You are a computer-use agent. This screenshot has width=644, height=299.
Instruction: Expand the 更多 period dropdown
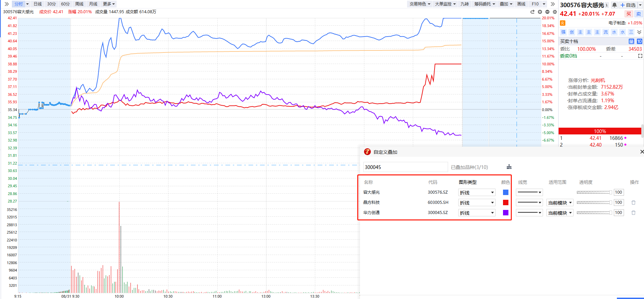coord(109,4)
